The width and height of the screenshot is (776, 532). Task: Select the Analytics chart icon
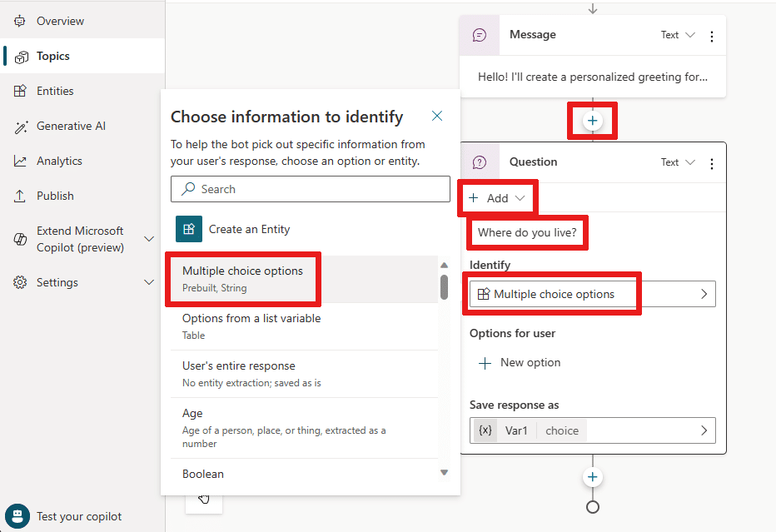20,161
